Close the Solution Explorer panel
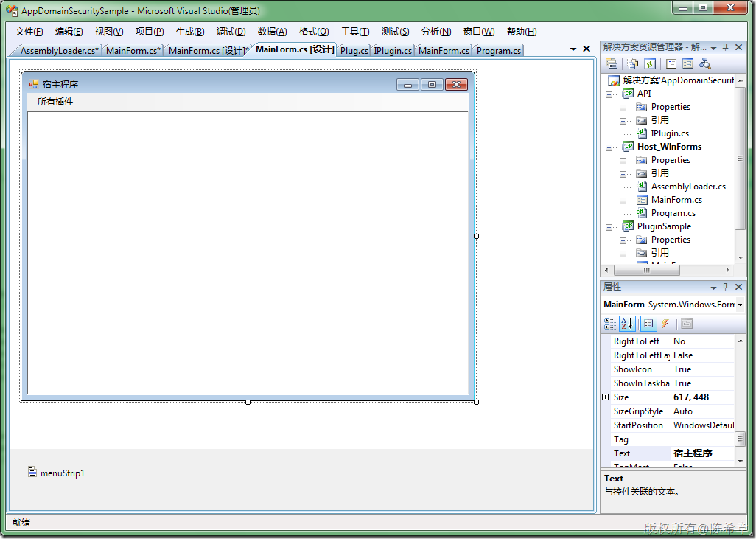The width and height of the screenshot is (756, 539). tap(738, 47)
